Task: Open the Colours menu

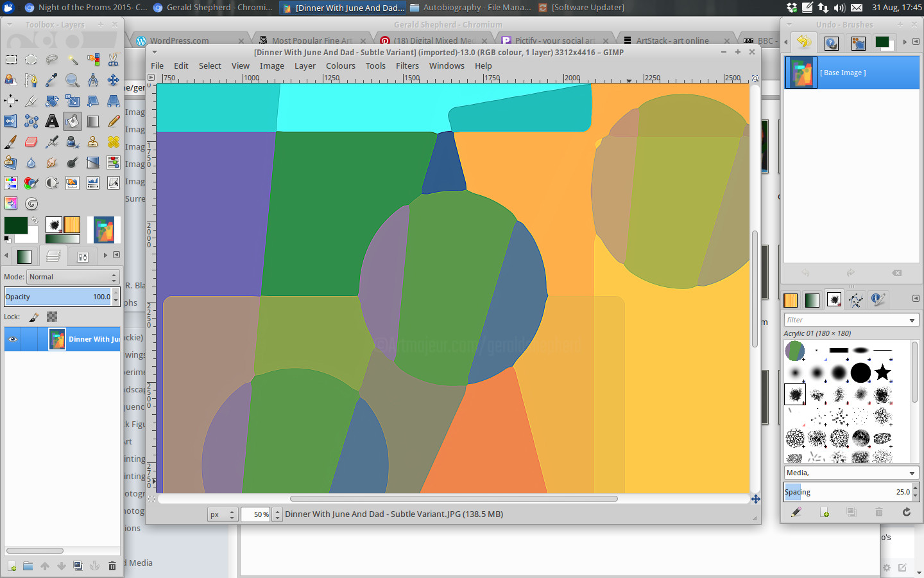Action: coord(340,66)
